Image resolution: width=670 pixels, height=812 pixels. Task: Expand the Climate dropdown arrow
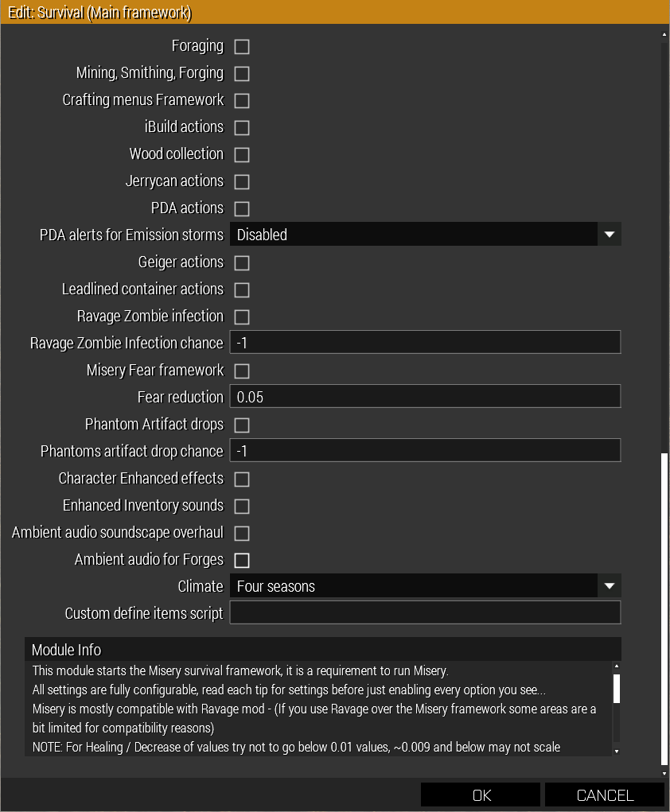tap(610, 586)
